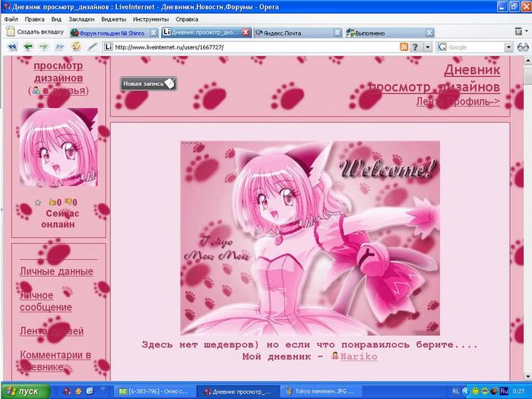
Task: Open the Nariko diary link
Action: click(359, 356)
